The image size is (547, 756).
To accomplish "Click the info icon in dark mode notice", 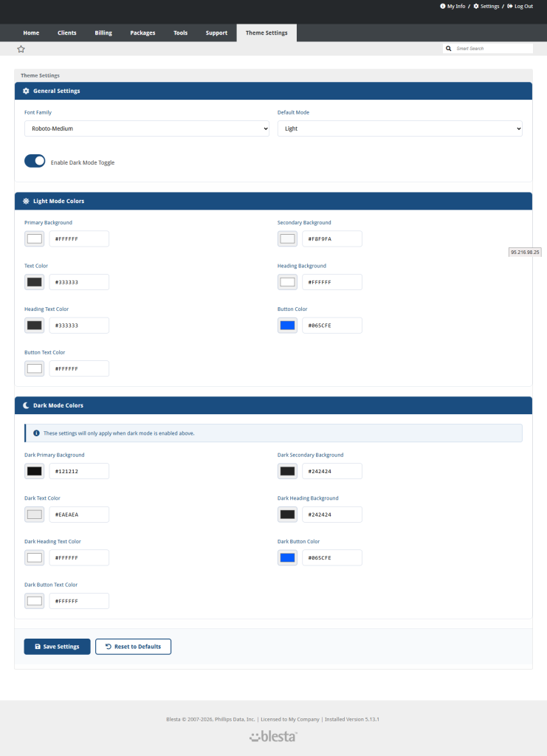I will (x=36, y=433).
